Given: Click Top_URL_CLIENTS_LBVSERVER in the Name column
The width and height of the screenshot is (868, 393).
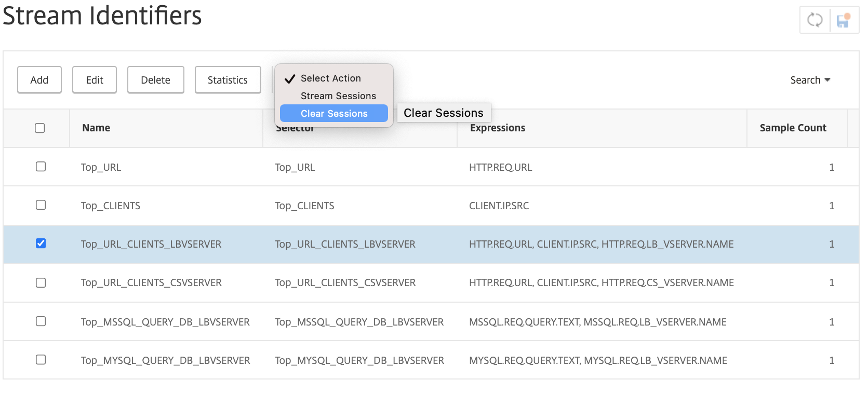Looking at the screenshot, I should (151, 244).
